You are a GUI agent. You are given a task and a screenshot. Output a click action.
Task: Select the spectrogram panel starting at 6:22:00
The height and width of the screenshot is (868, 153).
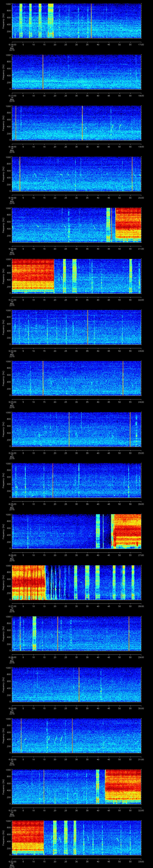77,327
